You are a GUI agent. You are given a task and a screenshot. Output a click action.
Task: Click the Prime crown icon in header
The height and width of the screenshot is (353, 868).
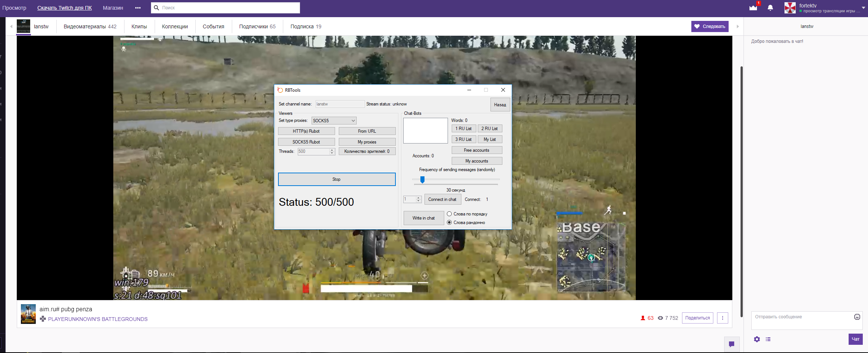coord(753,8)
